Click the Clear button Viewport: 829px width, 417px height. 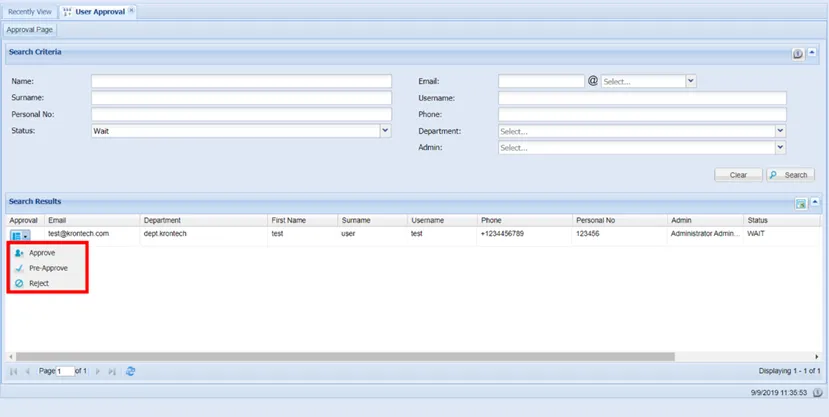pos(738,175)
